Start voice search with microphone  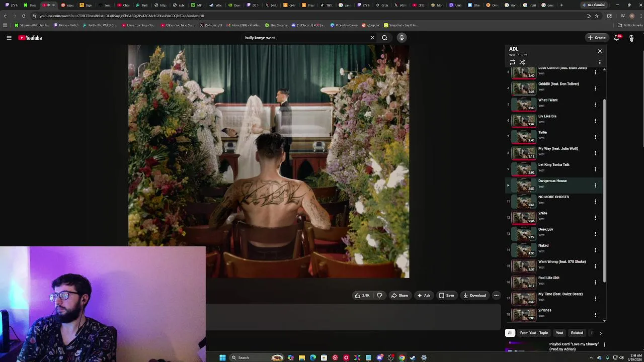(x=401, y=38)
